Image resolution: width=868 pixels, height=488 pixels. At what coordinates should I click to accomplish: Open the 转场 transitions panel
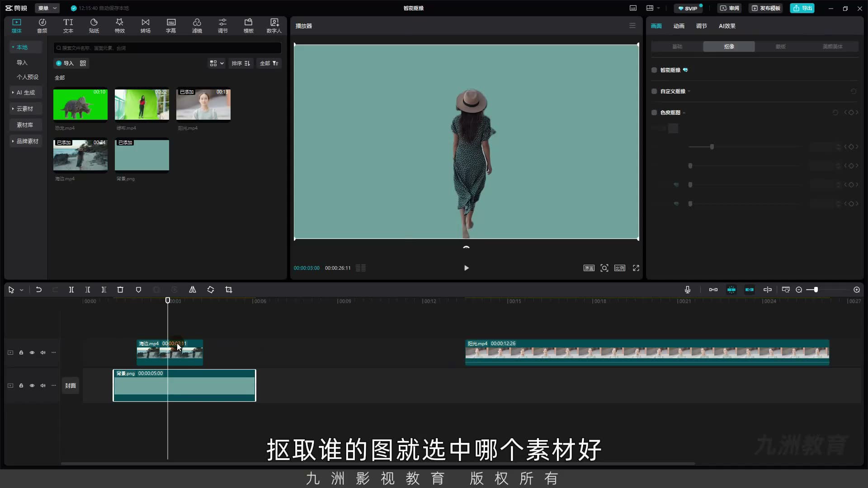point(145,26)
